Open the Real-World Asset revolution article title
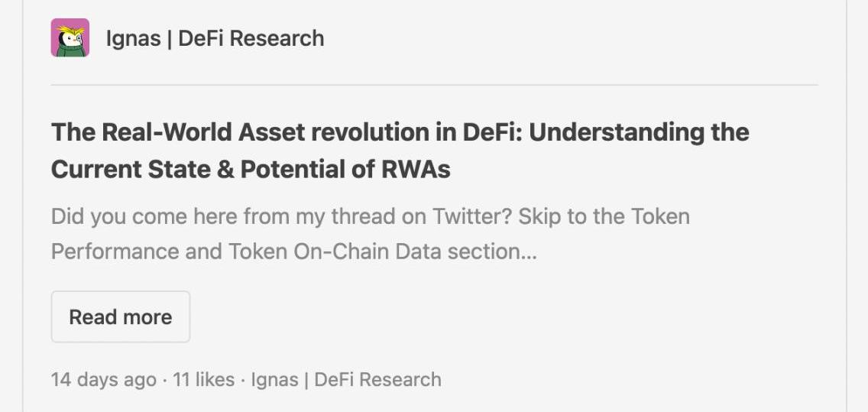Image resolution: width=868 pixels, height=412 pixels. tap(400, 151)
